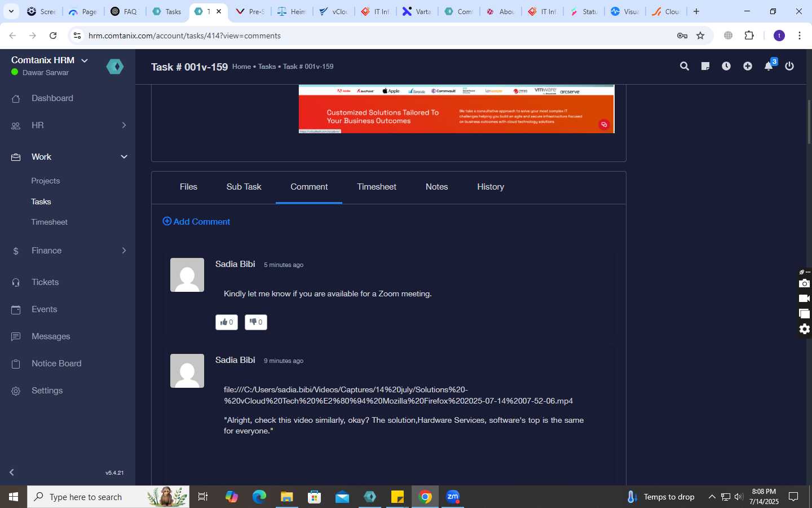This screenshot has width=812, height=508.
Task: Expand the Comtanix HRM account dropdown
Action: [85, 60]
